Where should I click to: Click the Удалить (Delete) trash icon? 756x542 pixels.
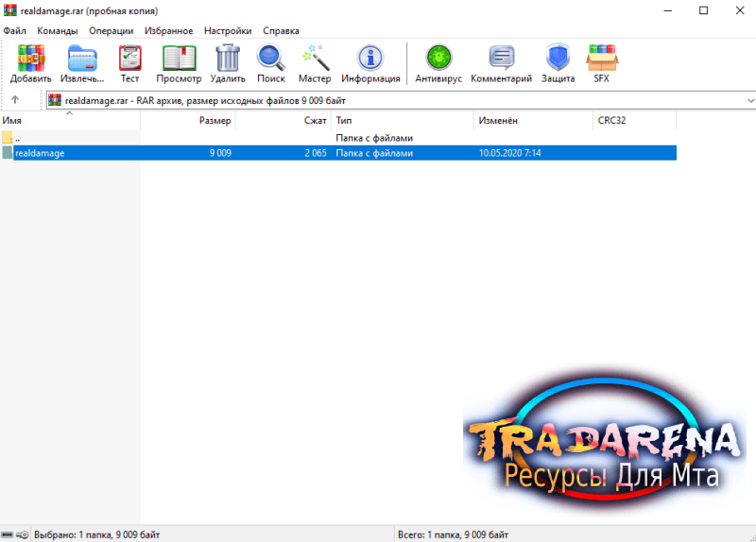pos(228,58)
